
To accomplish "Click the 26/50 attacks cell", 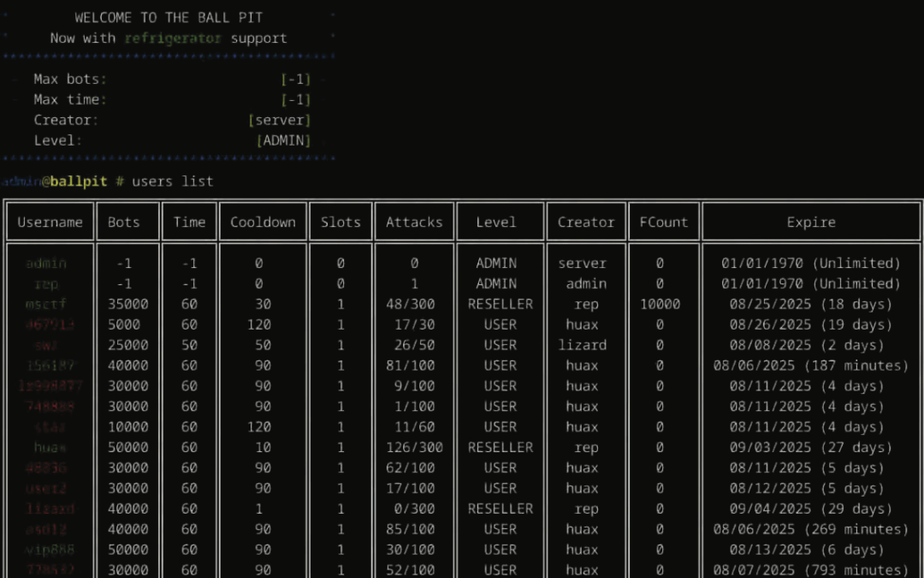I will [415, 346].
